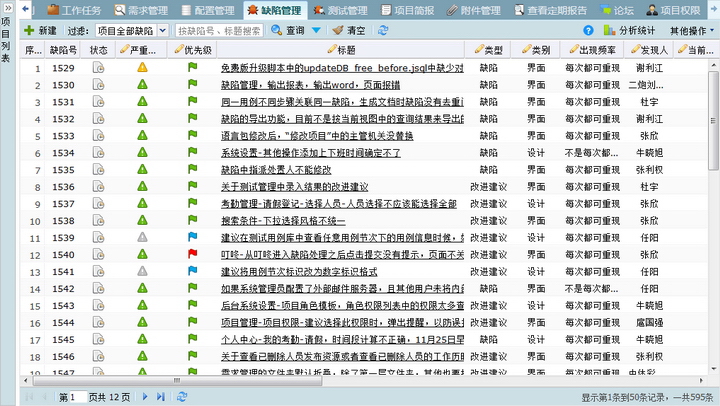
Task: Open defect 1536 关于测试管理 link
Action: point(294,187)
